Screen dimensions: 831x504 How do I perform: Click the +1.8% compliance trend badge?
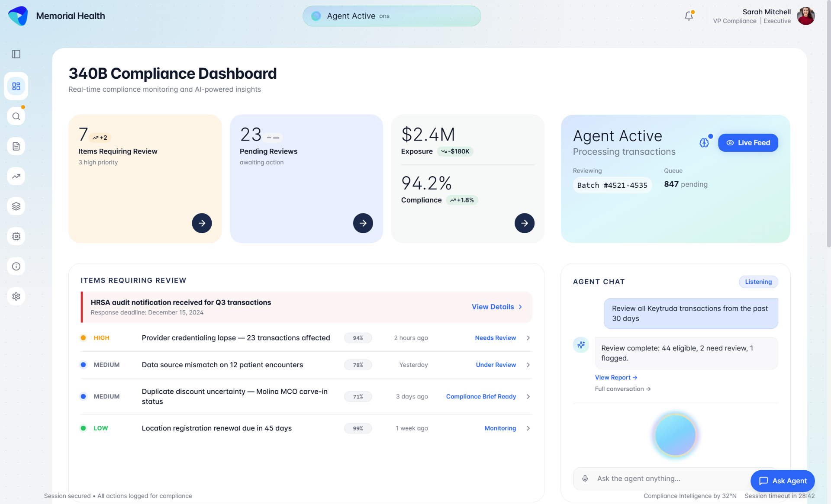click(x=462, y=200)
